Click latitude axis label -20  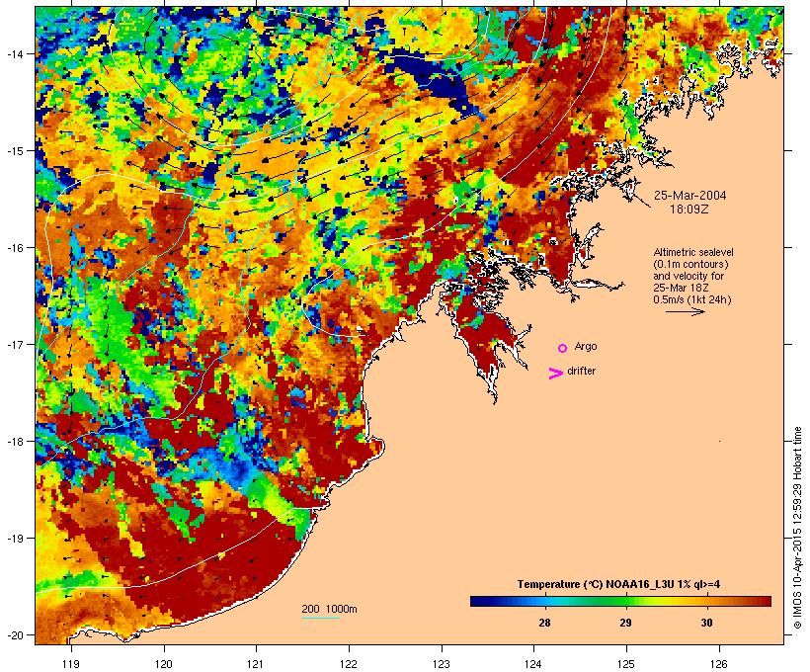tap(14, 634)
